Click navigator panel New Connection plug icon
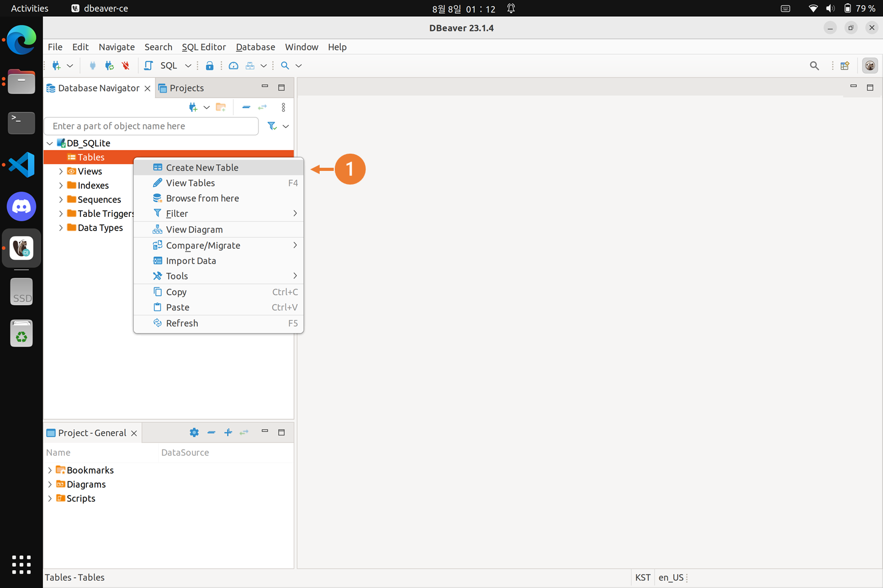This screenshot has width=883, height=588. (193, 107)
